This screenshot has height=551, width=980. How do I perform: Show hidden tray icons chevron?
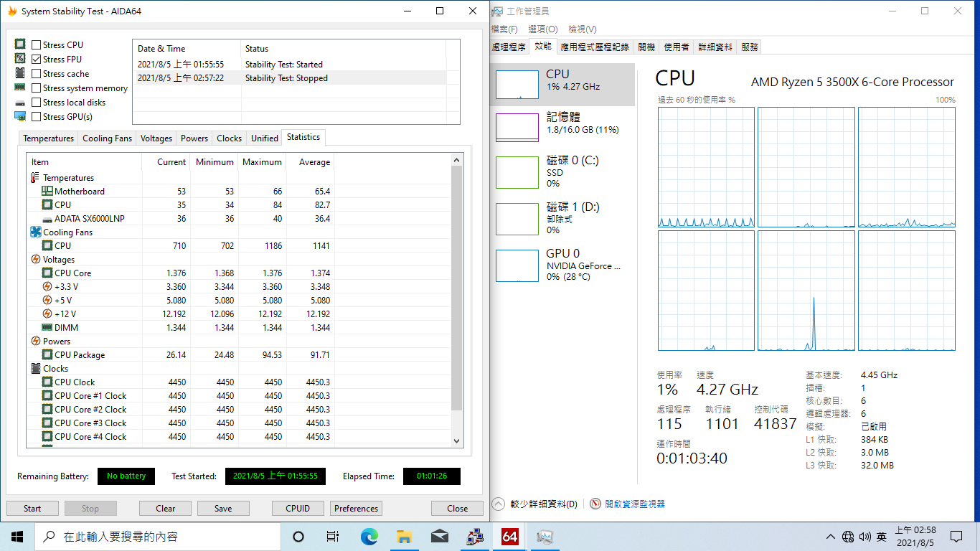[x=831, y=537]
